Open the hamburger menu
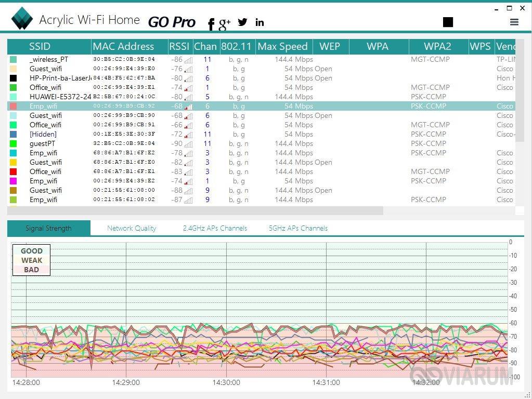Screen dimensions: 532x399 click(x=514, y=22)
